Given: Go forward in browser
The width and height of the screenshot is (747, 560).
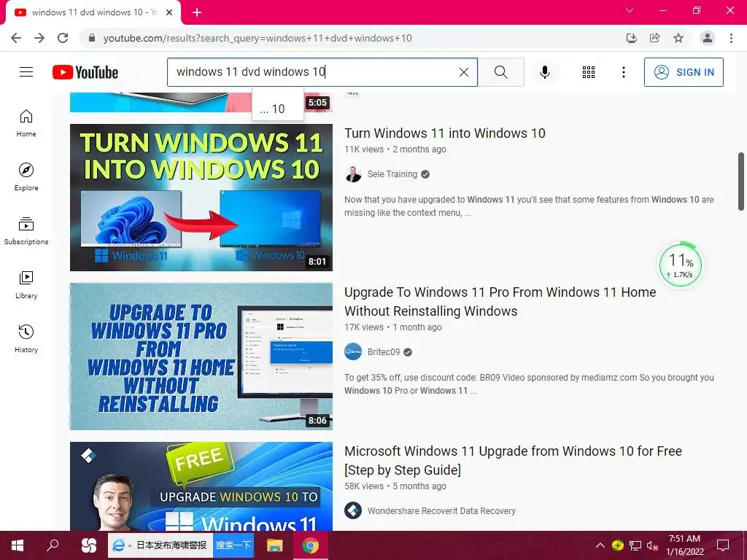Looking at the screenshot, I should (39, 38).
